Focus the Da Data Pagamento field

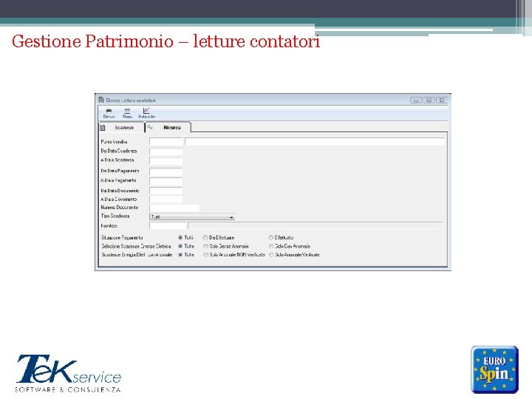pos(166,171)
